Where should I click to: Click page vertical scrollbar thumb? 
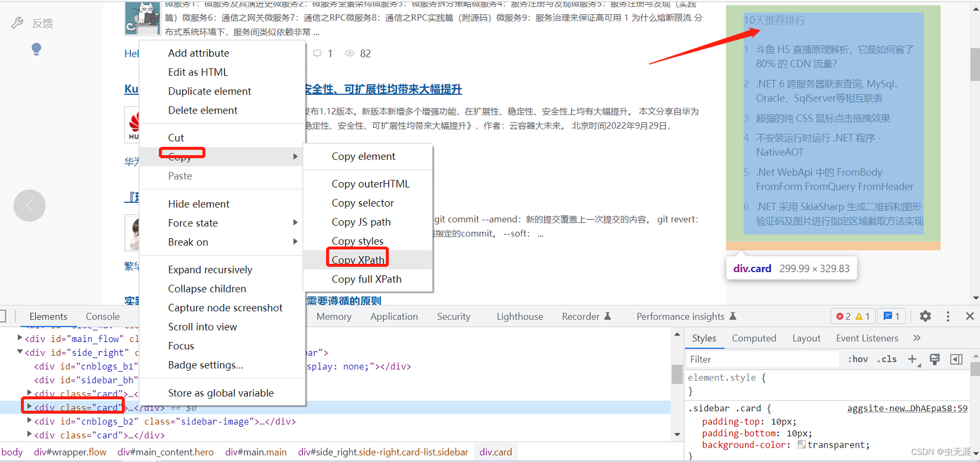pos(975,64)
